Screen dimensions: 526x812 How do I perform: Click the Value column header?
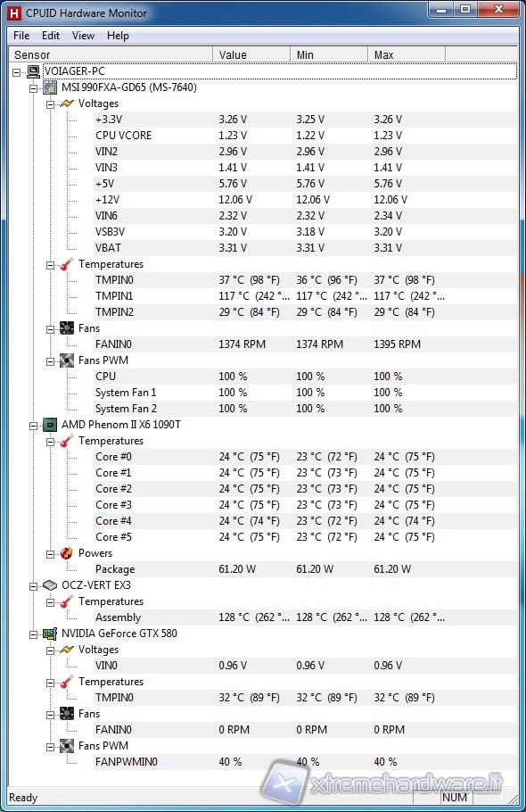point(251,55)
